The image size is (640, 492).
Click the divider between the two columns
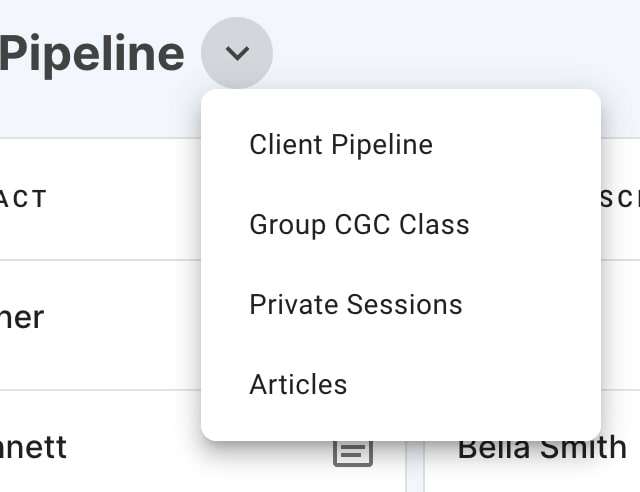[x=415, y=467]
